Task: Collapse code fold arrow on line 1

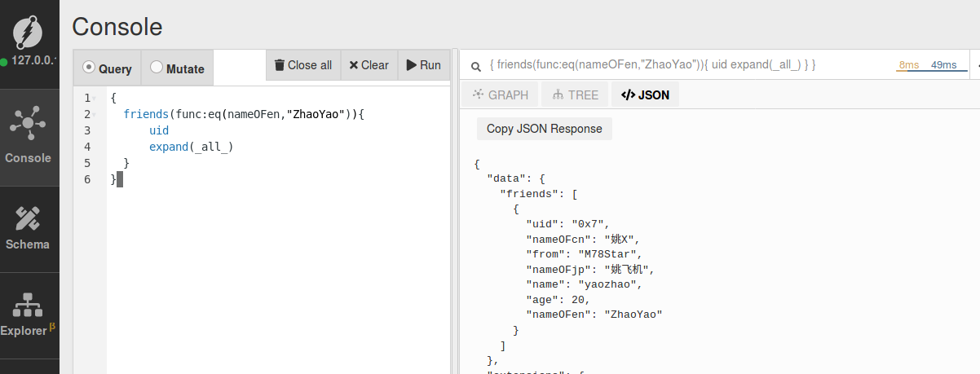Action: 94,99
